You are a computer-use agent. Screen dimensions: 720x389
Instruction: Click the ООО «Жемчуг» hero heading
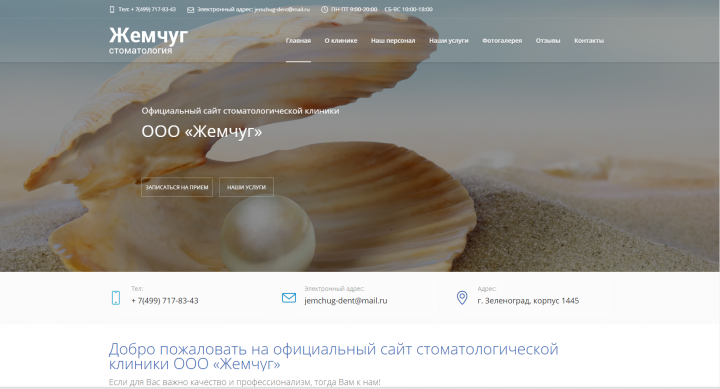click(x=202, y=131)
